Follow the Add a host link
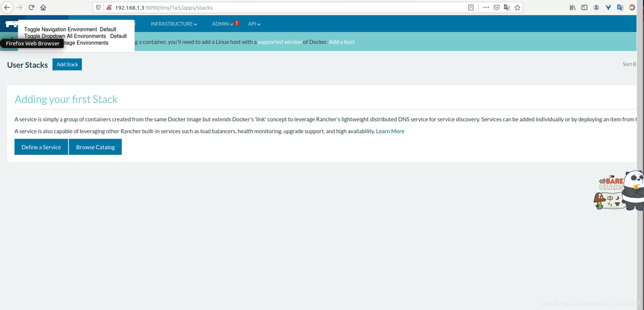The image size is (644, 310). coord(342,42)
